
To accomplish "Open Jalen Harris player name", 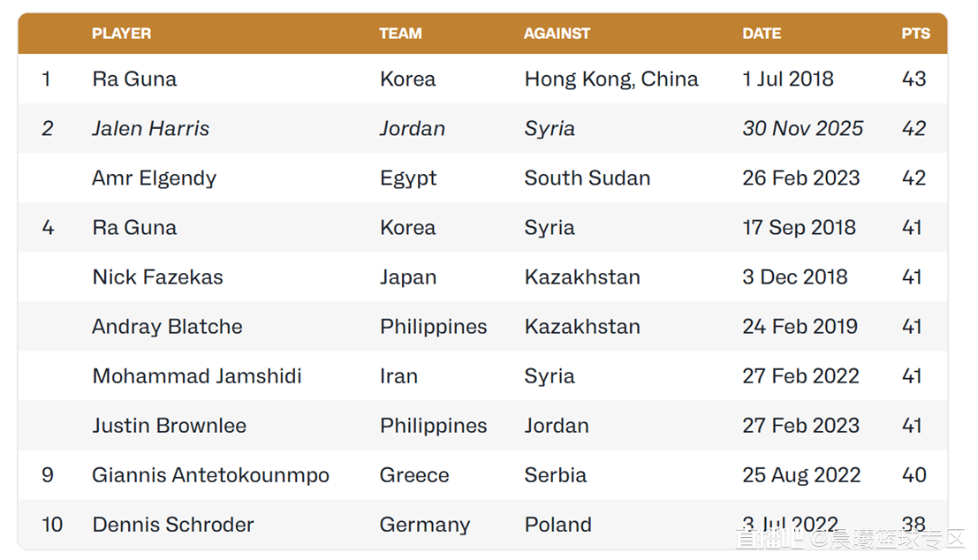I will [x=150, y=129].
